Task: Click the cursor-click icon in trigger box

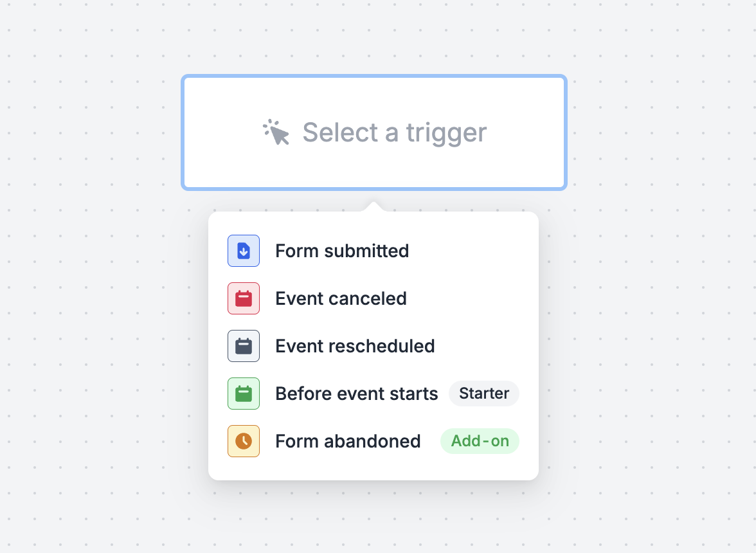Action: (x=276, y=132)
